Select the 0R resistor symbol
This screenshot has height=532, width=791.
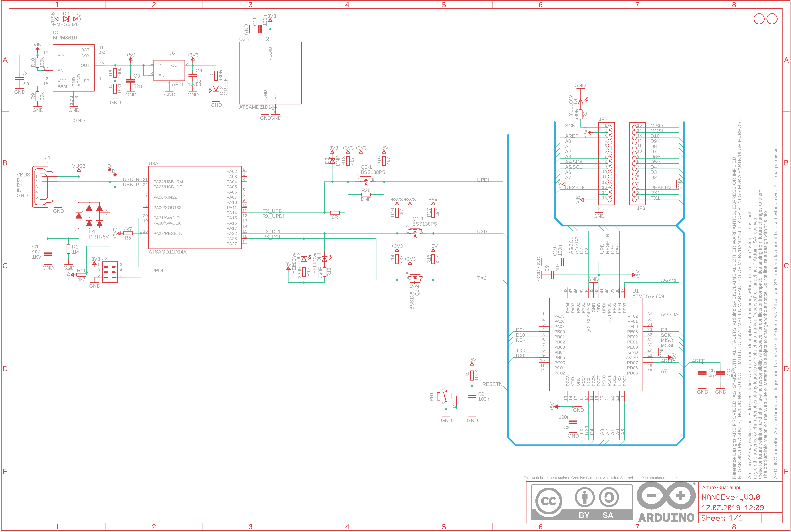coord(335,213)
